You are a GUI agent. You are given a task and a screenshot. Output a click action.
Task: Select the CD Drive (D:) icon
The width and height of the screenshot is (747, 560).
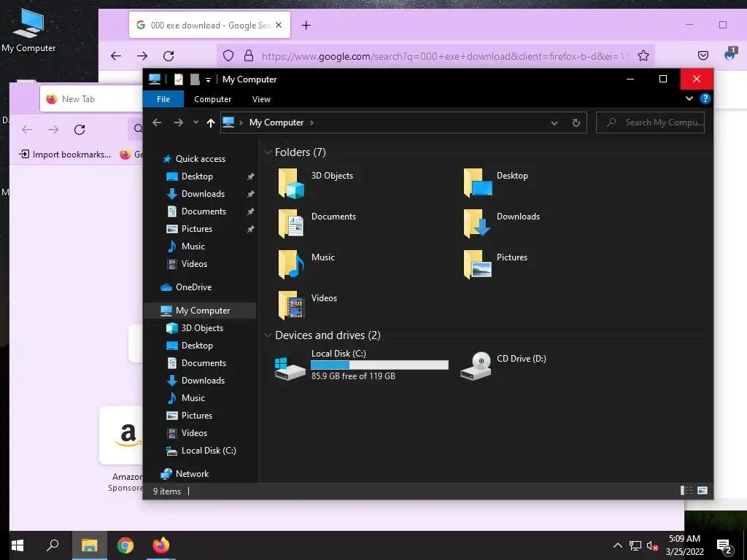[476, 366]
